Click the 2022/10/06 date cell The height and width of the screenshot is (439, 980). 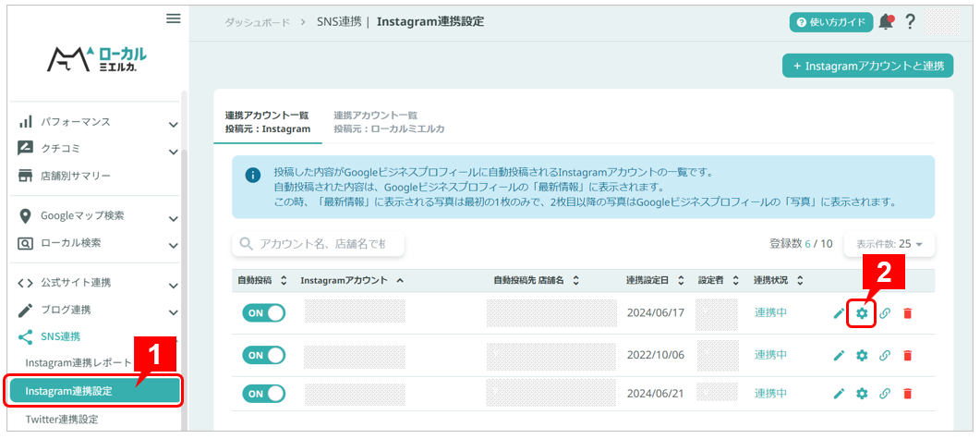click(656, 356)
